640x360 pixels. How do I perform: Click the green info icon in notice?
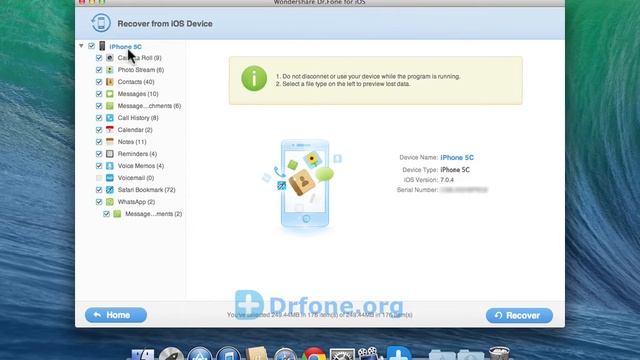(254, 78)
